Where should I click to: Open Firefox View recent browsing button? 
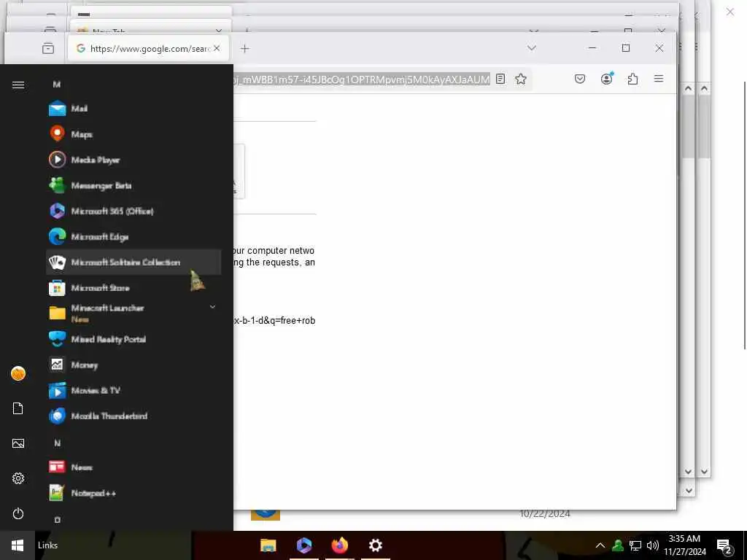48,48
